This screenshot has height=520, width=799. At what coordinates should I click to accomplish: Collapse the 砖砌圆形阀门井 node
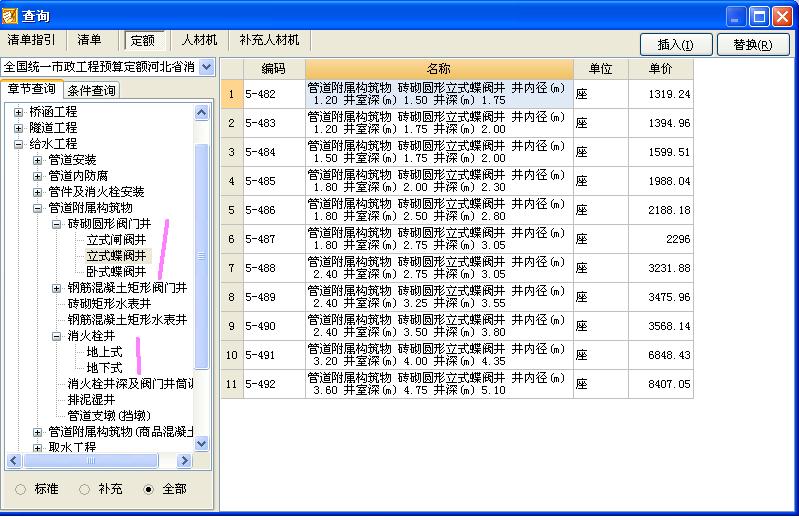(57, 224)
